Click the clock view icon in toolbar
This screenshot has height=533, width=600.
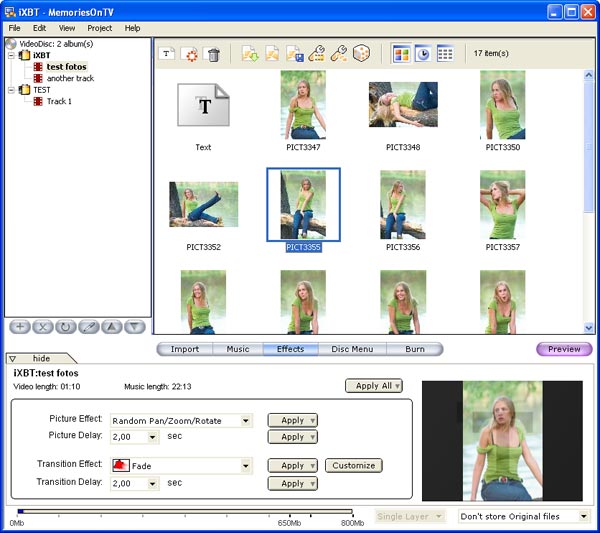[x=422, y=54]
